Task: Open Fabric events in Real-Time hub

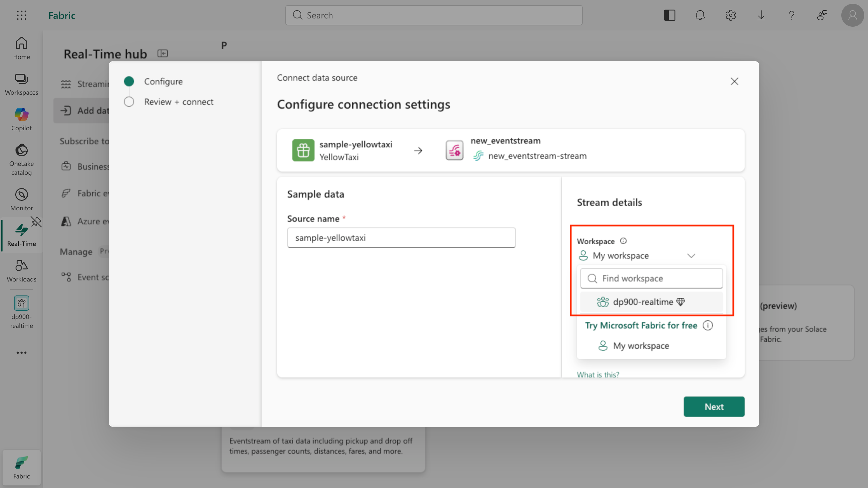Action: click(84, 193)
